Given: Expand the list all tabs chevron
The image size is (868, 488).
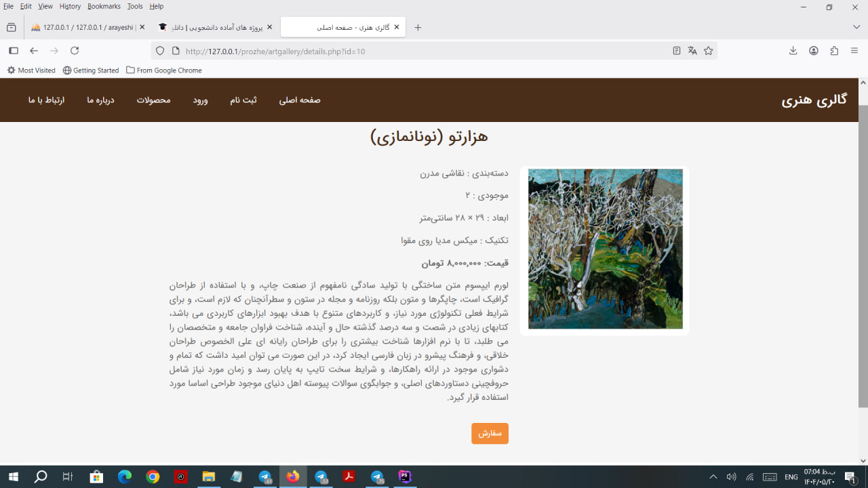Looking at the screenshot, I should tap(856, 27).
